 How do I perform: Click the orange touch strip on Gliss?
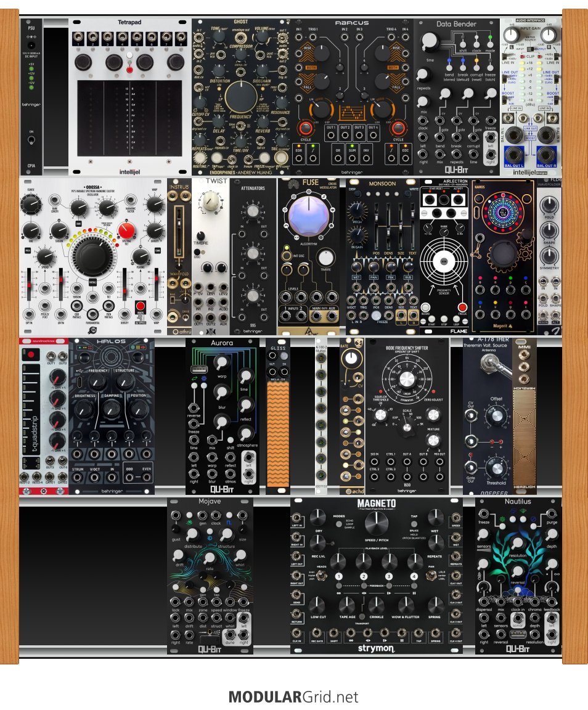tap(278, 434)
